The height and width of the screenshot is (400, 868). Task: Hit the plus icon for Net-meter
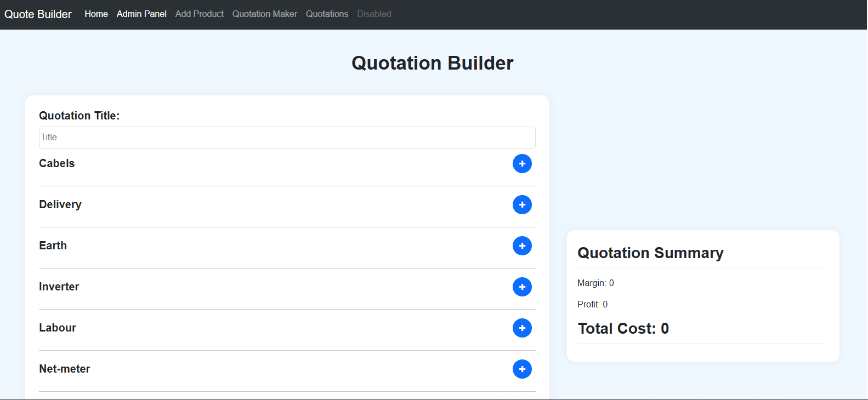[x=522, y=369]
